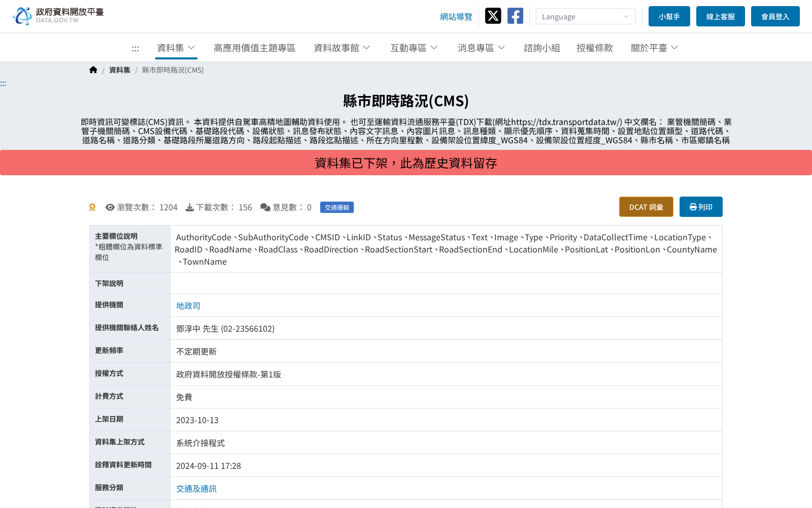Click the 2024-09-11 17:28 update time
This screenshot has width=812, height=508.
click(x=209, y=466)
